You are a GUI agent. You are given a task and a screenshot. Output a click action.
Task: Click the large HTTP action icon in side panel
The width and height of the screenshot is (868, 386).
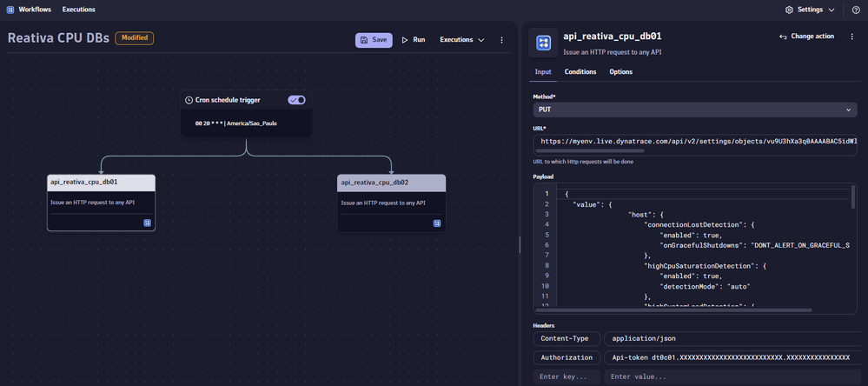(x=544, y=43)
